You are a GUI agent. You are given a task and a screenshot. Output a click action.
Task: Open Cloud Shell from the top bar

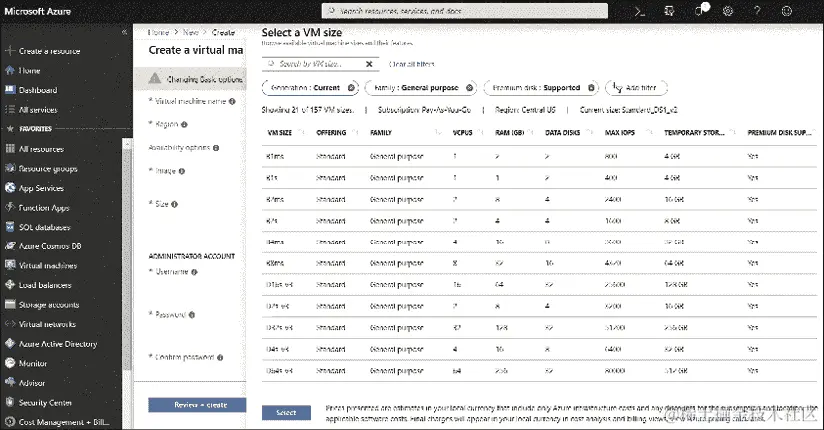point(640,11)
